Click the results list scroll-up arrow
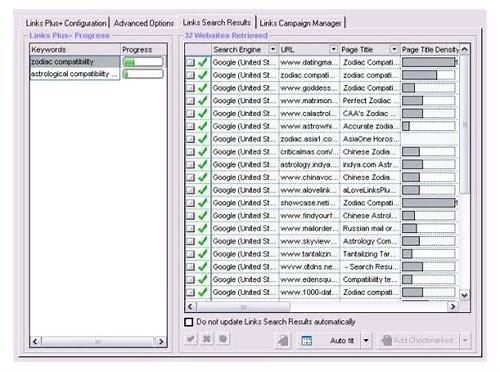 [x=464, y=49]
